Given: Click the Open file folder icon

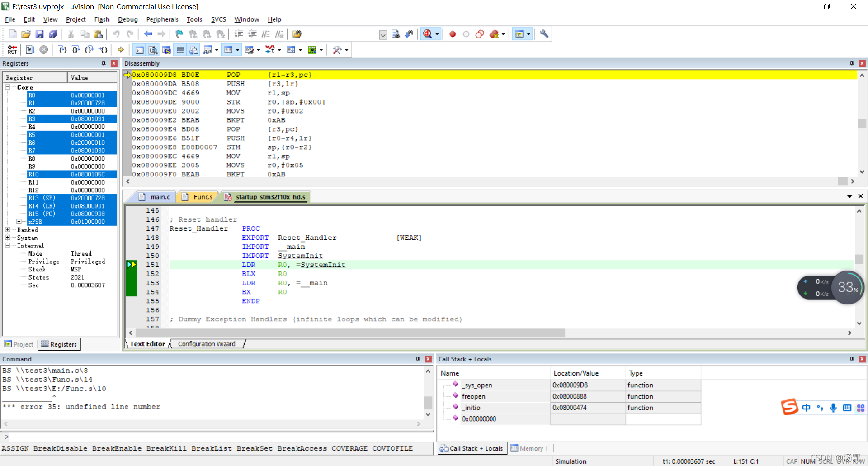Looking at the screenshot, I should point(26,34).
